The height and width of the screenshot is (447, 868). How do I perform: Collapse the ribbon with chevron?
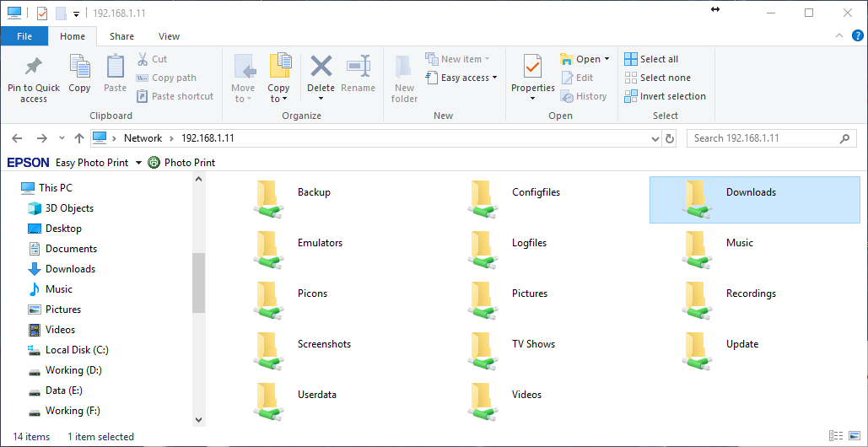pos(839,35)
